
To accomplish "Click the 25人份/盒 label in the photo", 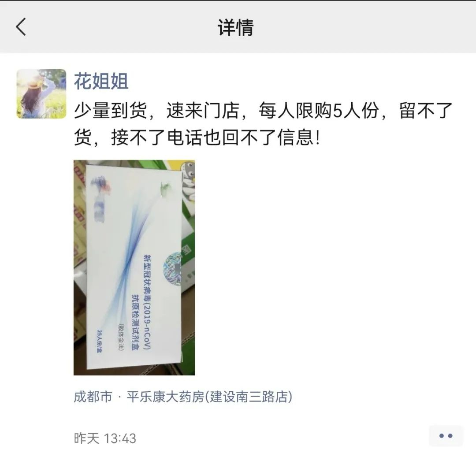I will click(99, 341).
